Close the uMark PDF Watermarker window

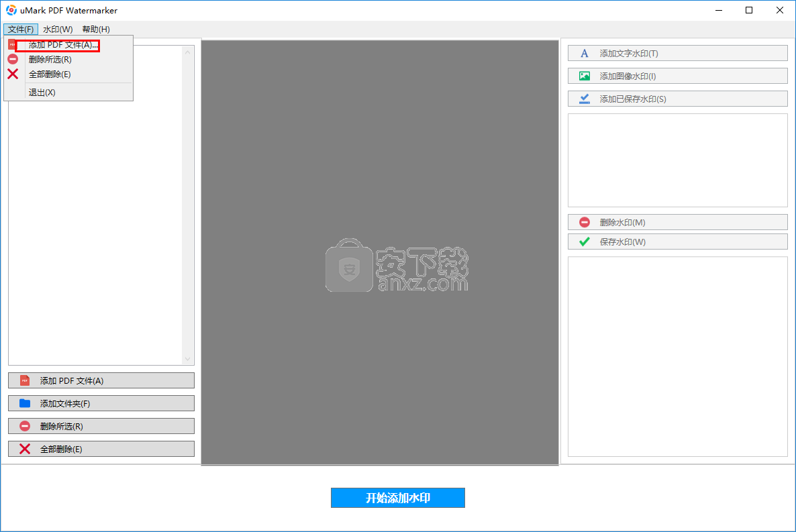click(x=780, y=10)
